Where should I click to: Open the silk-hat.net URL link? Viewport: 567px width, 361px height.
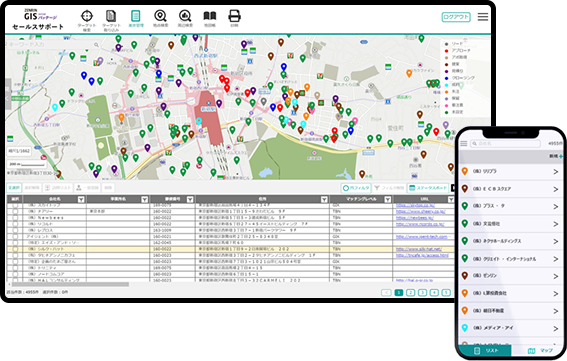(419, 249)
